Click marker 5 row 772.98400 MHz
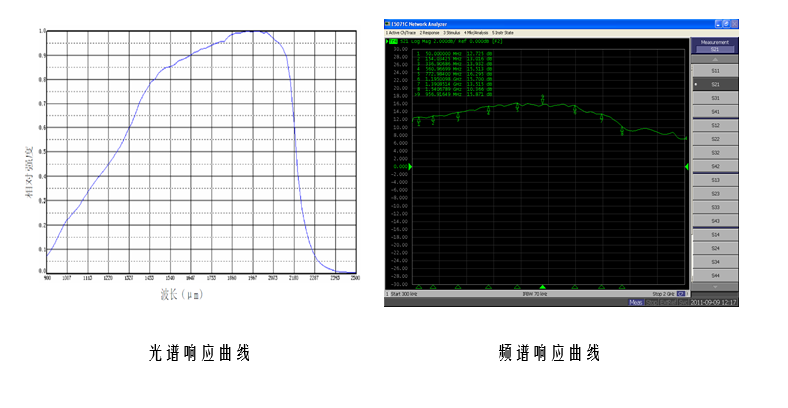 coord(454,74)
